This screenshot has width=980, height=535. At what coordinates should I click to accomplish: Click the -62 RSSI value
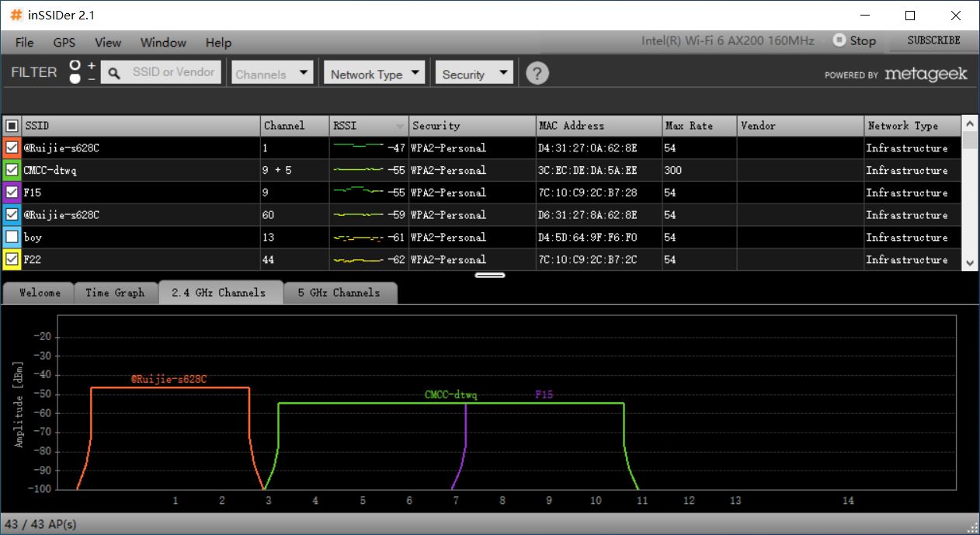pyautogui.click(x=397, y=259)
